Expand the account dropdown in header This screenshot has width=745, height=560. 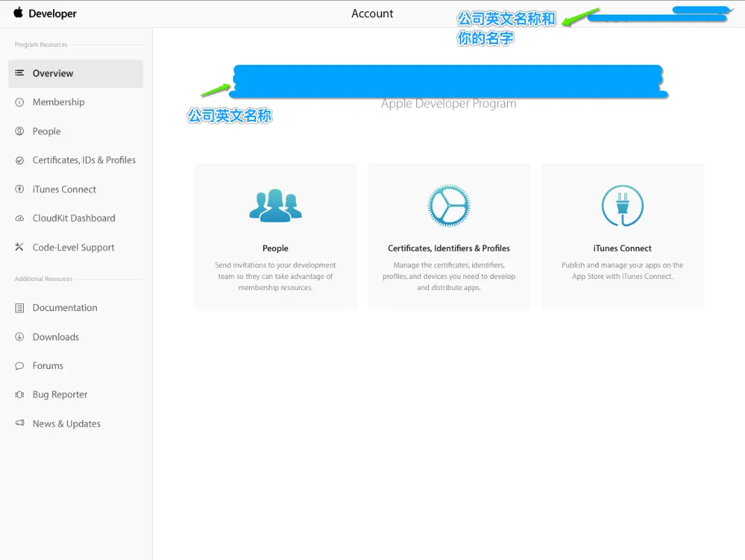732,10
